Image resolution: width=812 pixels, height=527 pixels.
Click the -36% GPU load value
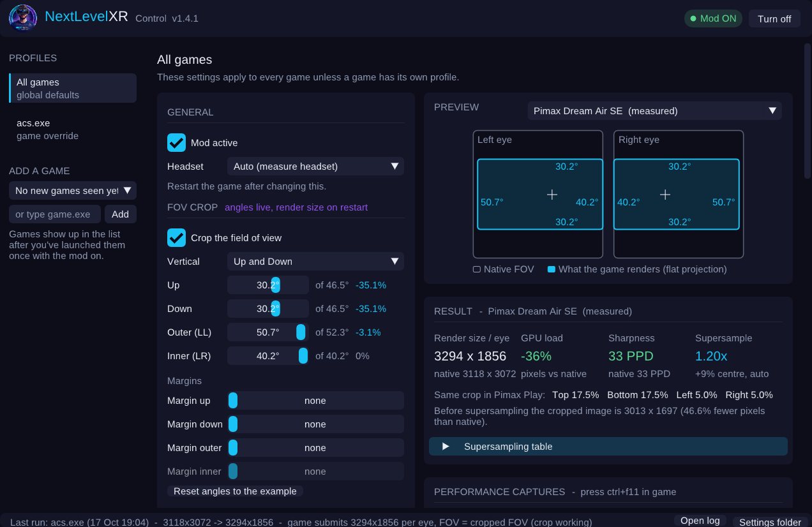[536, 356]
